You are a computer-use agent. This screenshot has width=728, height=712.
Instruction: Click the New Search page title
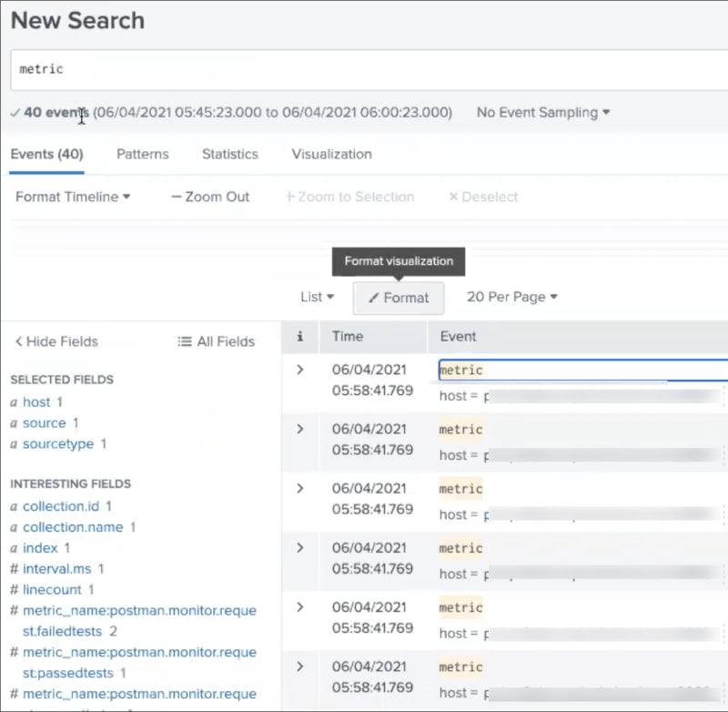click(x=77, y=20)
